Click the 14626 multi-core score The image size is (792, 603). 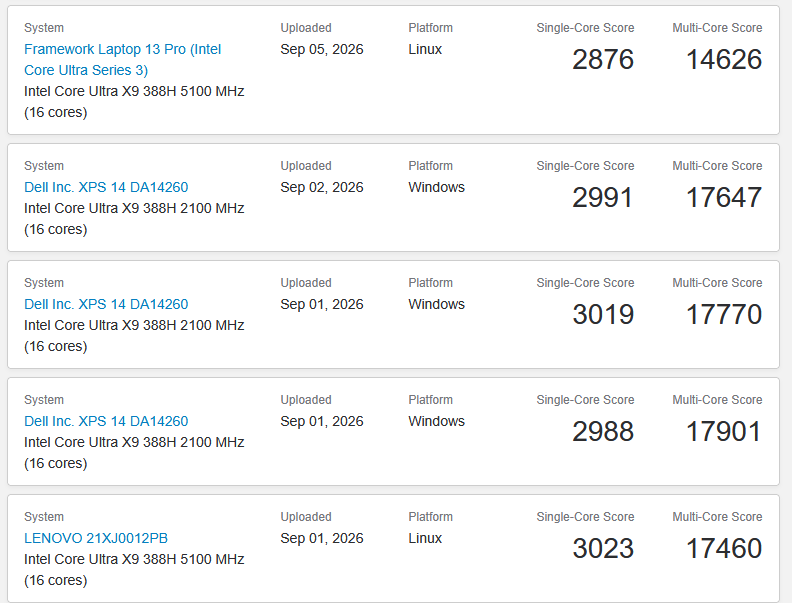point(724,60)
